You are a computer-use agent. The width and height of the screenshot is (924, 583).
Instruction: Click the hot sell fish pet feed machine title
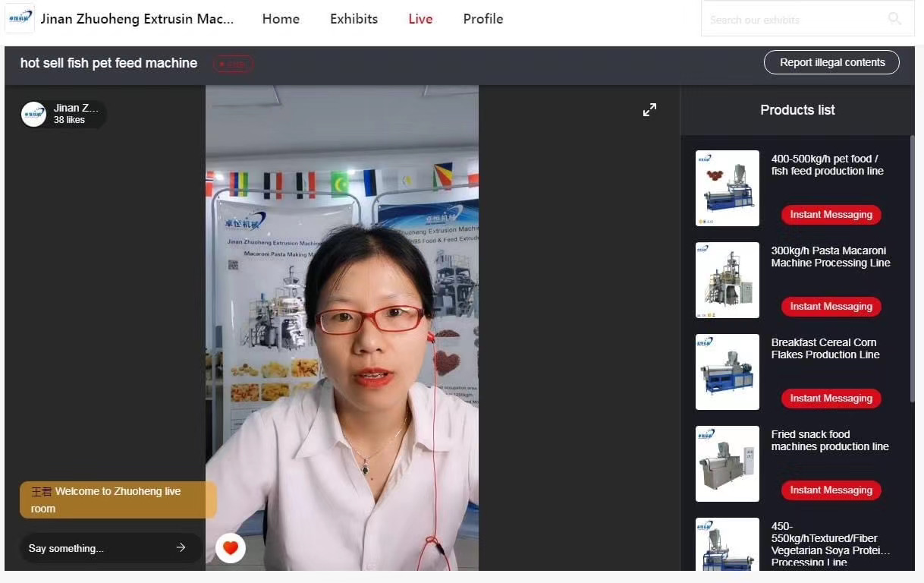click(x=108, y=63)
